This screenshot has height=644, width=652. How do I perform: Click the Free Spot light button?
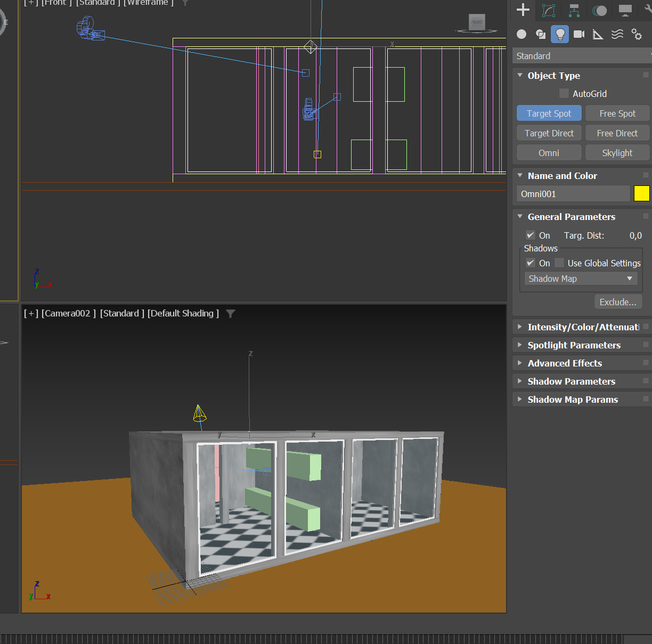click(x=617, y=113)
